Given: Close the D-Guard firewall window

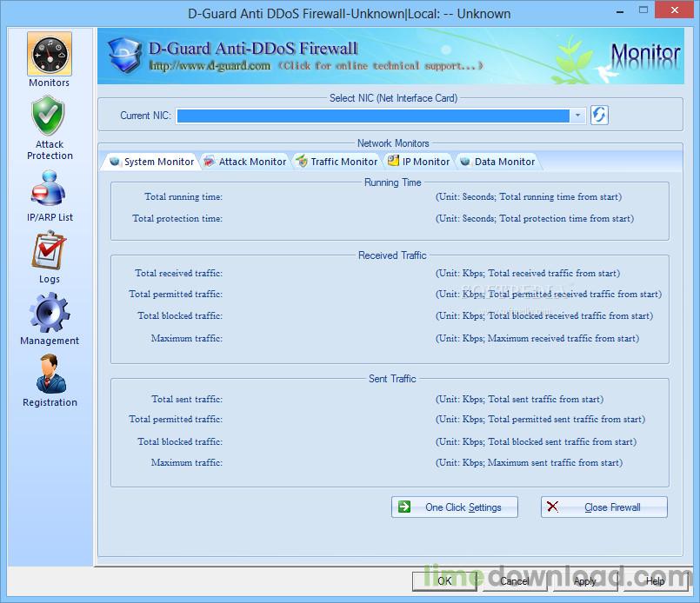Looking at the screenshot, I should (674, 10).
